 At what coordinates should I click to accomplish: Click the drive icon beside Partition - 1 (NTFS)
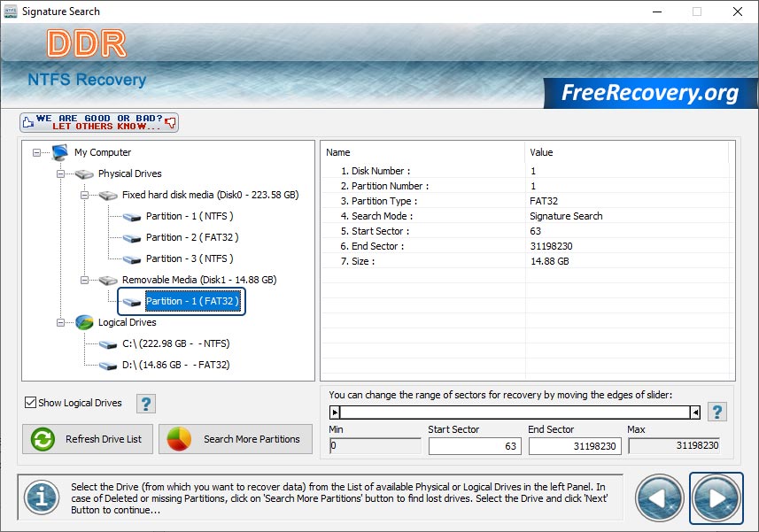[x=132, y=217]
